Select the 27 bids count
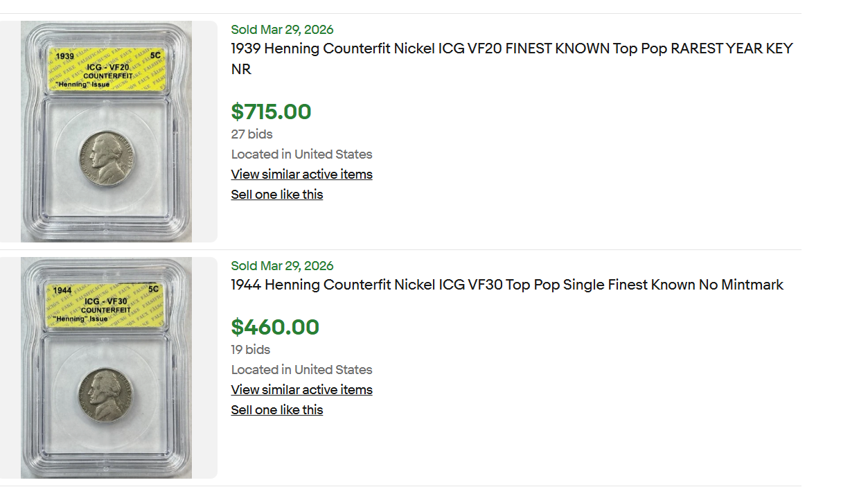The height and width of the screenshot is (496, 868). 251,134
